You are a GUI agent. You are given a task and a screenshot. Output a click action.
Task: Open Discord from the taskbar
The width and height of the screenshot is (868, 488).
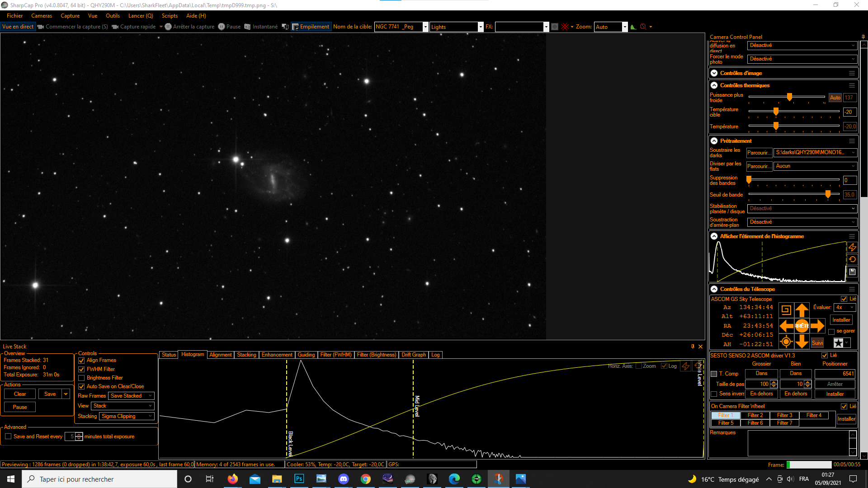point(344,479)
